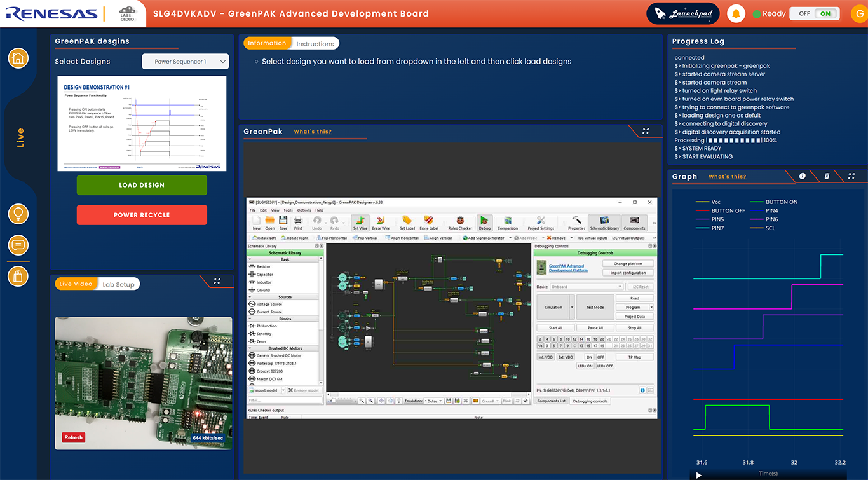Click the lightbulb icon in sidebar
The image size is (868, 480).
tap(18, 214)
